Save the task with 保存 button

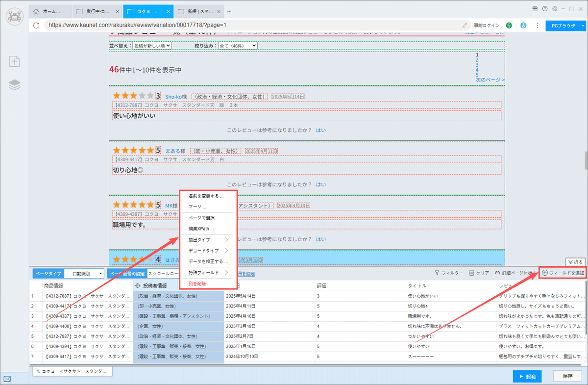pos(568,377)
